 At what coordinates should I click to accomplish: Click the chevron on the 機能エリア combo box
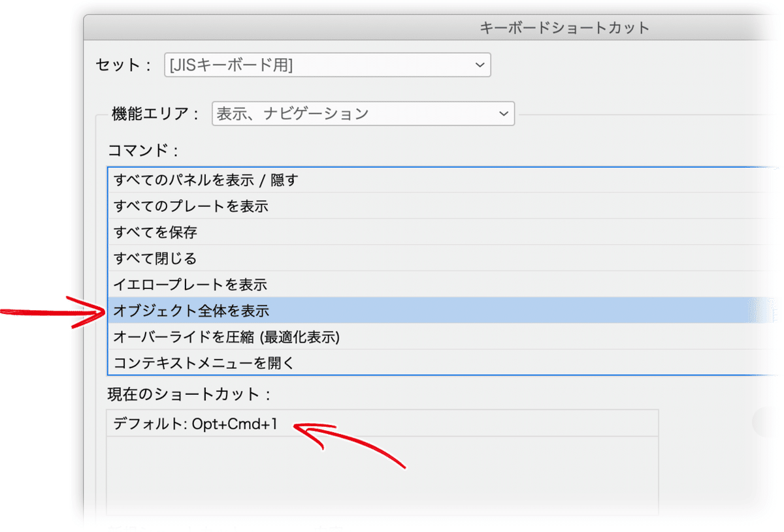pyautogui.click(x=504, y=114)
